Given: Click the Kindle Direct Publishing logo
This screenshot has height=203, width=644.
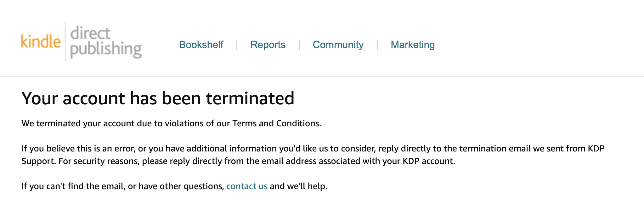Looking at the screenshot, I should click(x=81, y=41).
